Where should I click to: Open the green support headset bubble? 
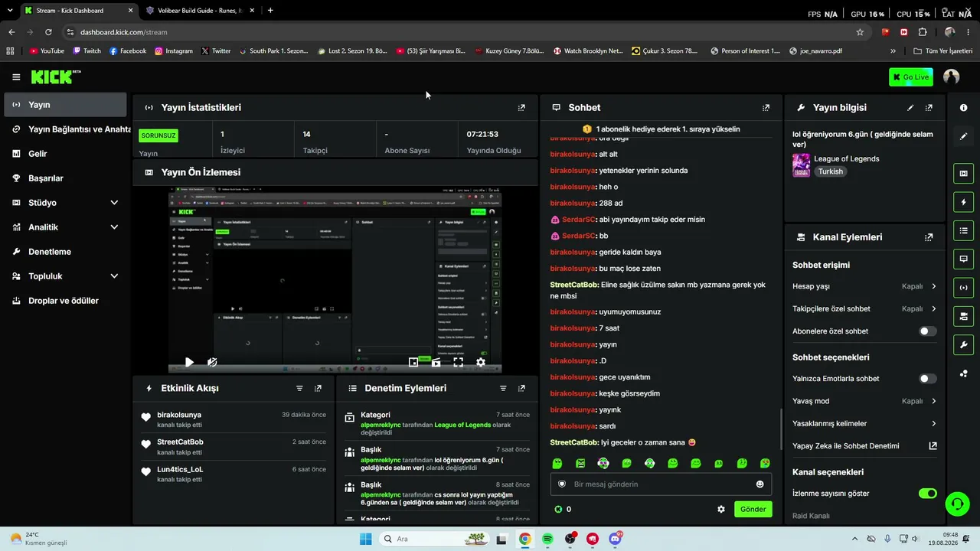click(x=957, y=504)
